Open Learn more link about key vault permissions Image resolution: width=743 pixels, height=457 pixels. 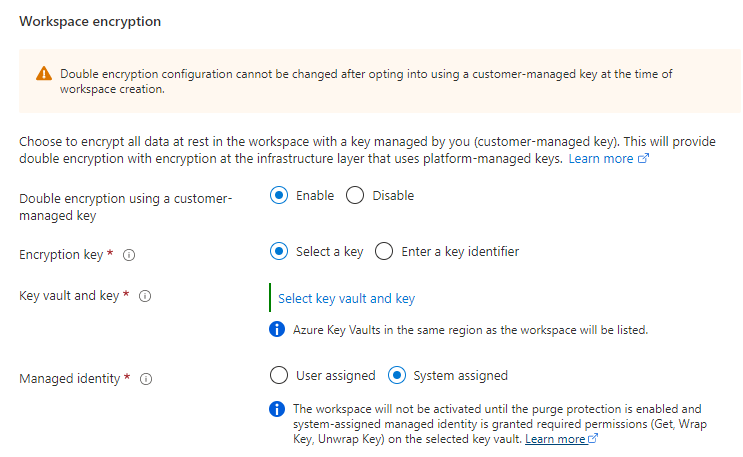click(x=555, y=439)
